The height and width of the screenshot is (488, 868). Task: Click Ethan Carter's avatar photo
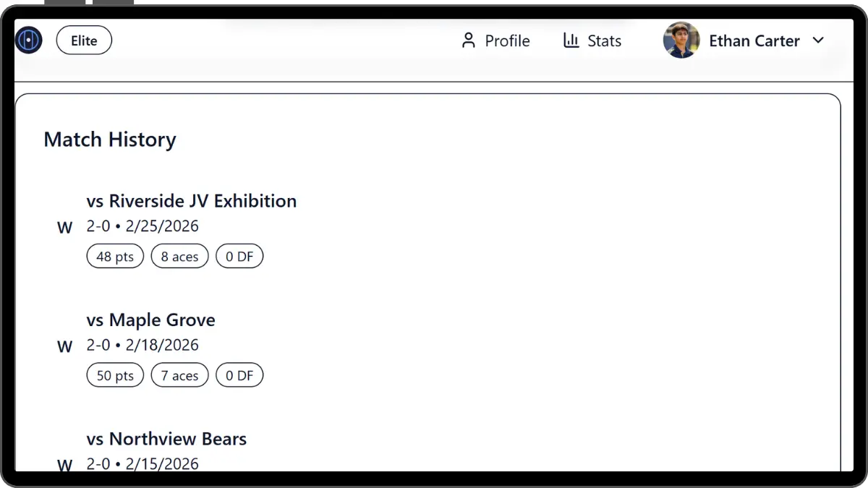(x=681, y=40)
